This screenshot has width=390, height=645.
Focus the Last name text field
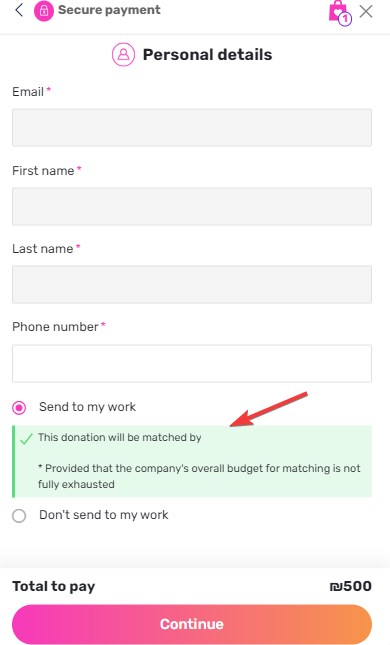[x=192, y=285]
